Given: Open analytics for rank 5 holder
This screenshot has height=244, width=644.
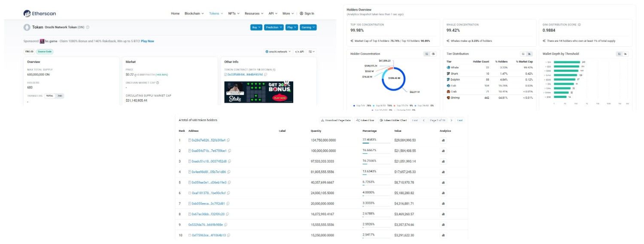Looking at the screenshot, I should pyautogui.click(x=443, y=182).
